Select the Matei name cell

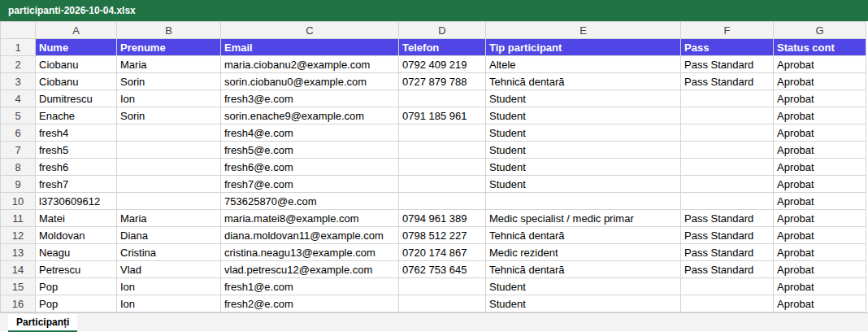[x=76, y=219]
